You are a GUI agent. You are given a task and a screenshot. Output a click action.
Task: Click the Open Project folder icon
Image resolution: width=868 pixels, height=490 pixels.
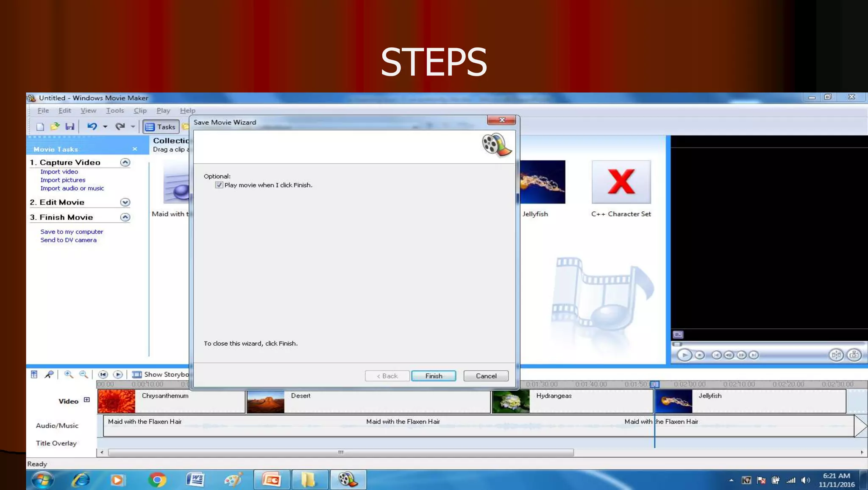(x=55, y=126)
